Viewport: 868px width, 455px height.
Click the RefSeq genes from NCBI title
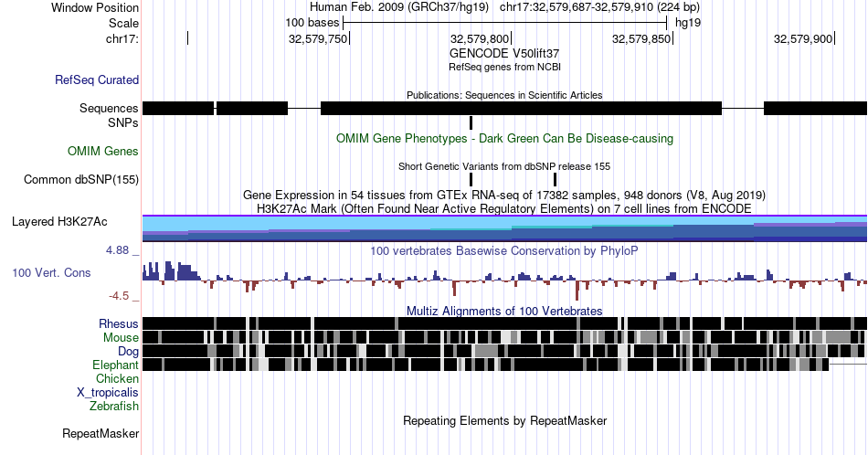point(504,67)
